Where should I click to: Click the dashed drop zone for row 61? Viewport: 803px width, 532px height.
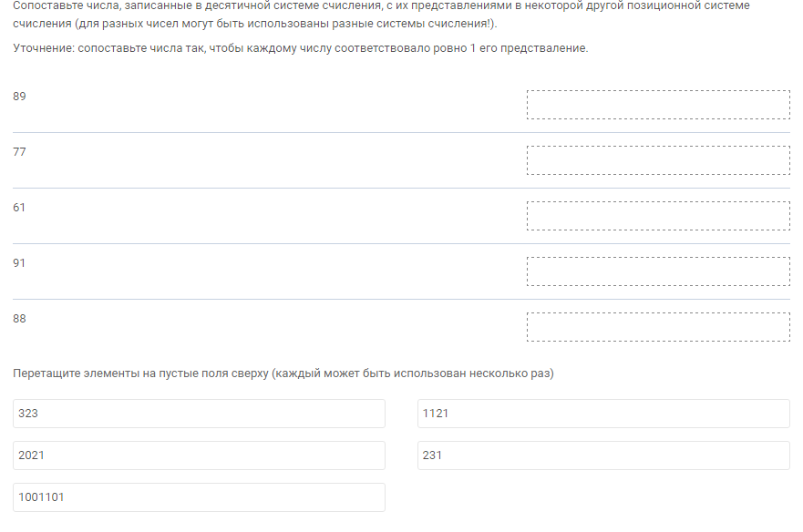[658, 216]
